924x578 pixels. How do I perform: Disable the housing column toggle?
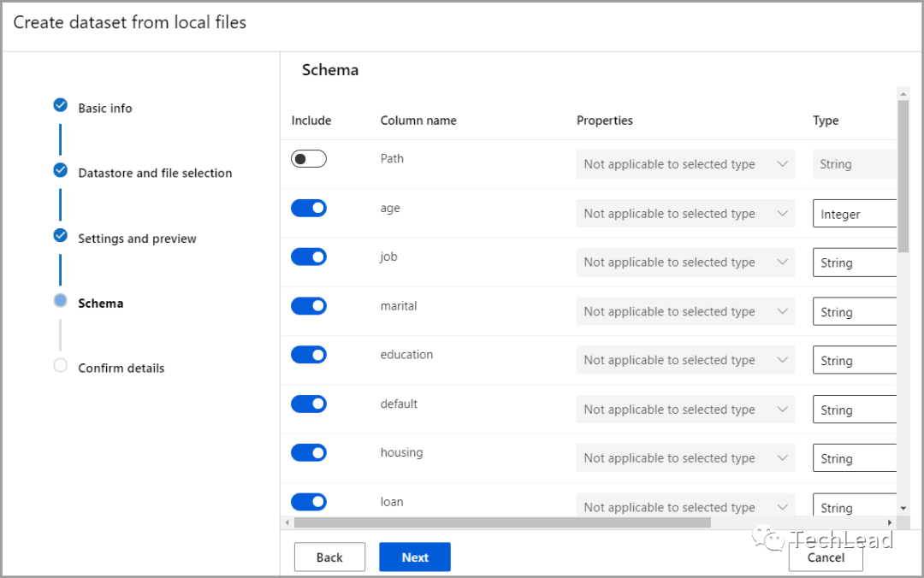pyautogui.click(x=308, y=452)
